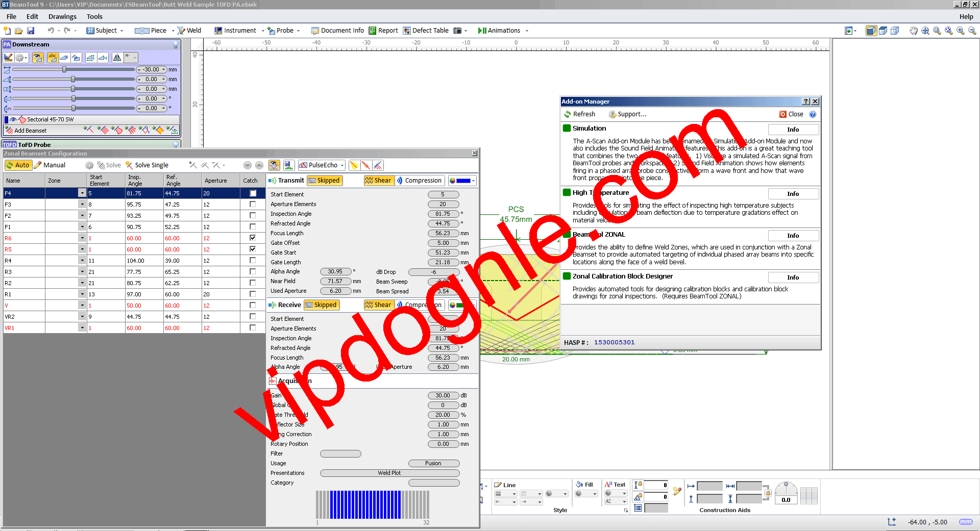Screen dimensions: 980x531
Task: Open the Tools menu
Action: point(94,17)
